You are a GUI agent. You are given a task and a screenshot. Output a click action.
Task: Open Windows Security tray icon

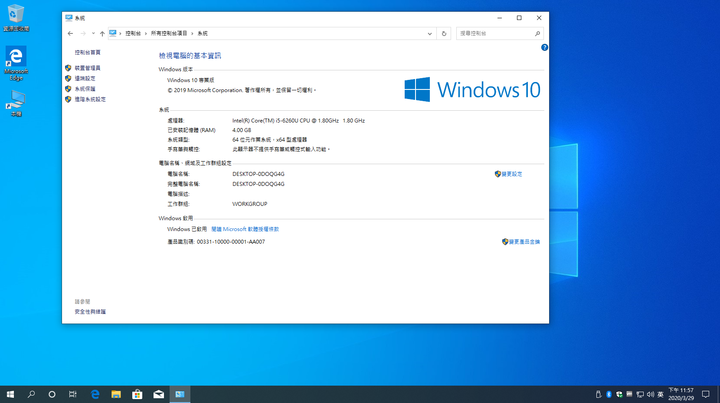click(619, 394)
